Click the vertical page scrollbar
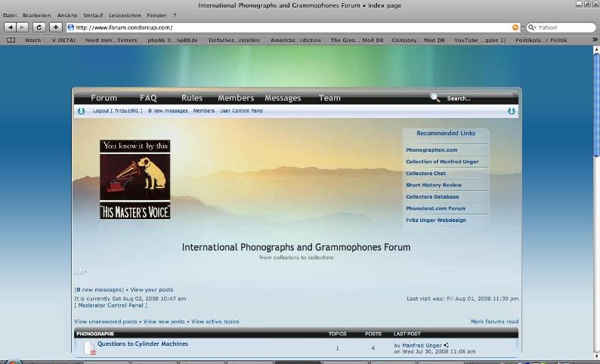 point(596,189)
